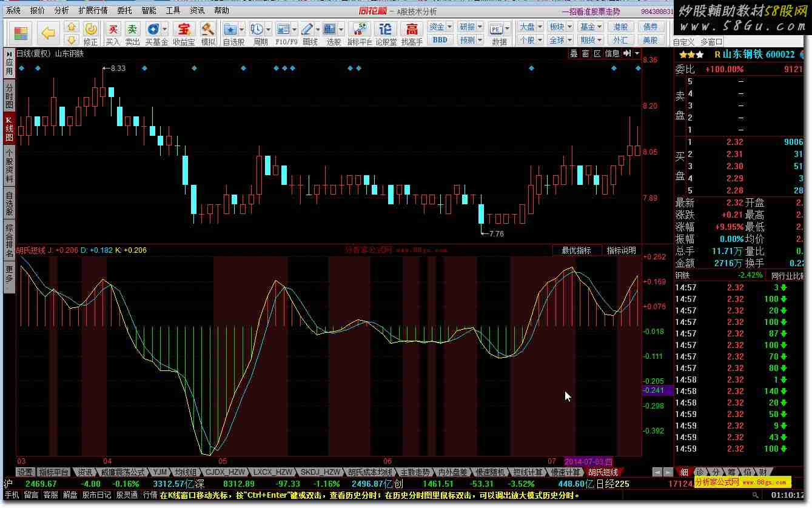Click the 外汇 button
This screenshot has height=508, width=812.
[620, 40]
